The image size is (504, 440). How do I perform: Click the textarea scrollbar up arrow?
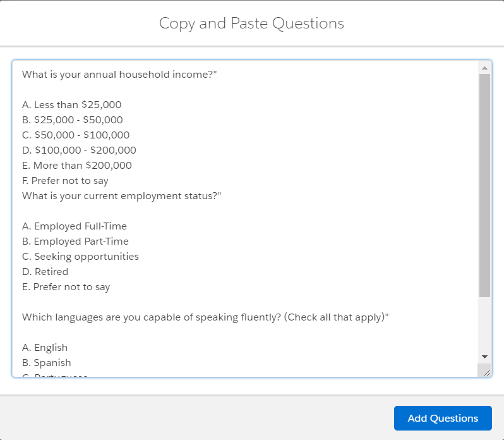click(484, 68)
